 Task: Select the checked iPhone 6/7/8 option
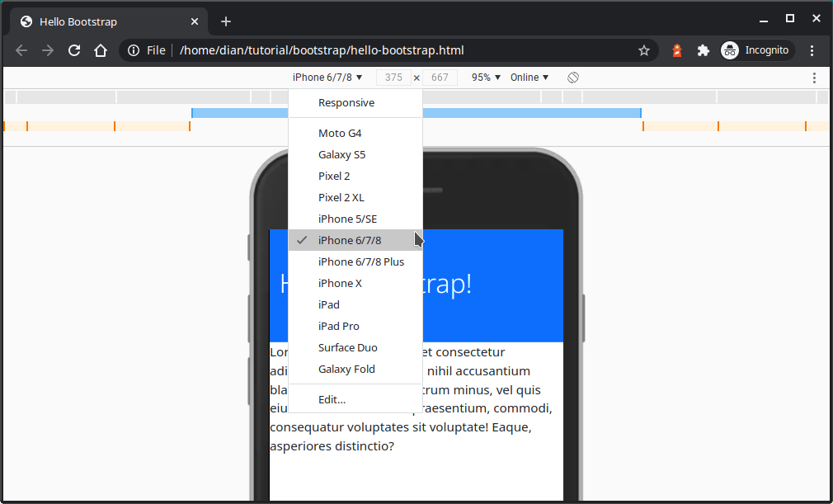pos(350,240)
